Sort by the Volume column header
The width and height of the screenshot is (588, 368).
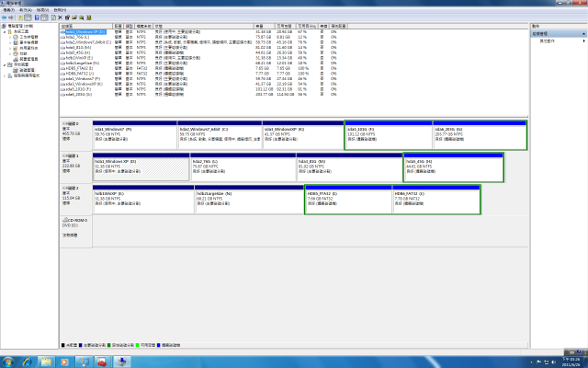coord(86,27)
